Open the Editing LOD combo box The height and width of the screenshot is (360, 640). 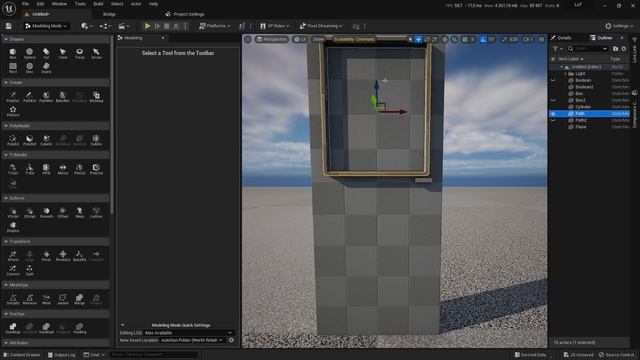(189, 333)
